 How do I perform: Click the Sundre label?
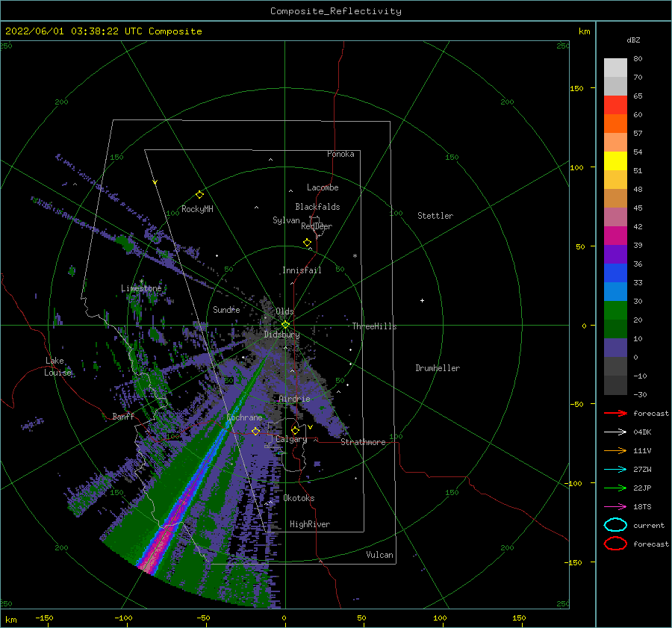(226, 309)
